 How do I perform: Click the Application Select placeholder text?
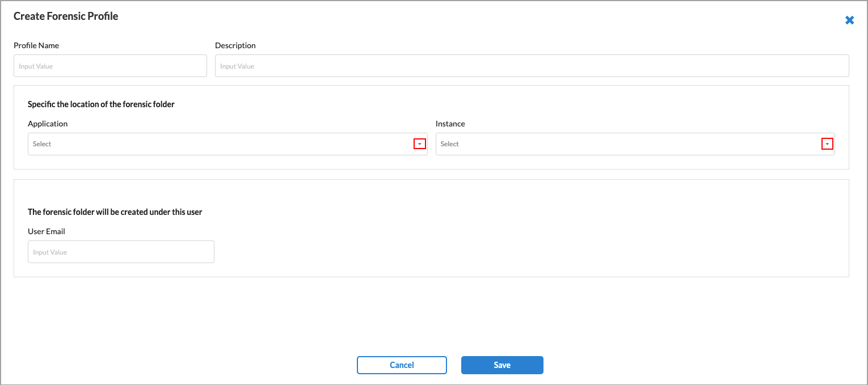[x=42, y=144]
